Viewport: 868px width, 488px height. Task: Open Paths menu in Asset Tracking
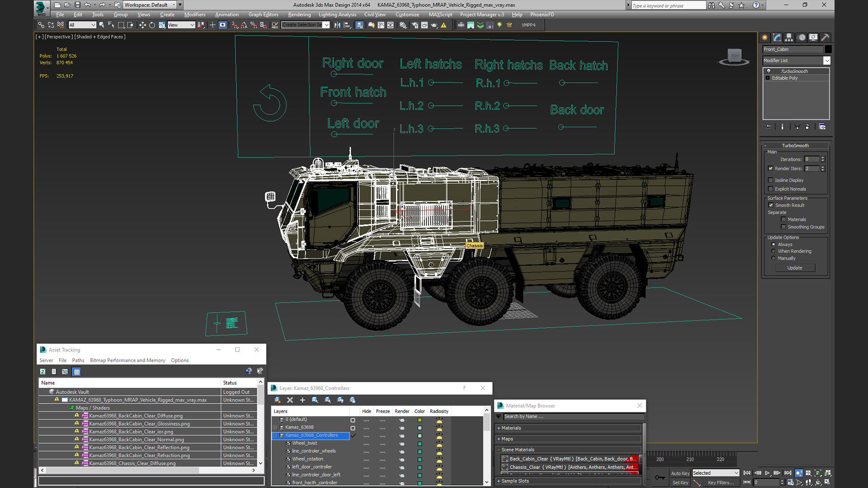pyautogui.click(x=78, y=361)
